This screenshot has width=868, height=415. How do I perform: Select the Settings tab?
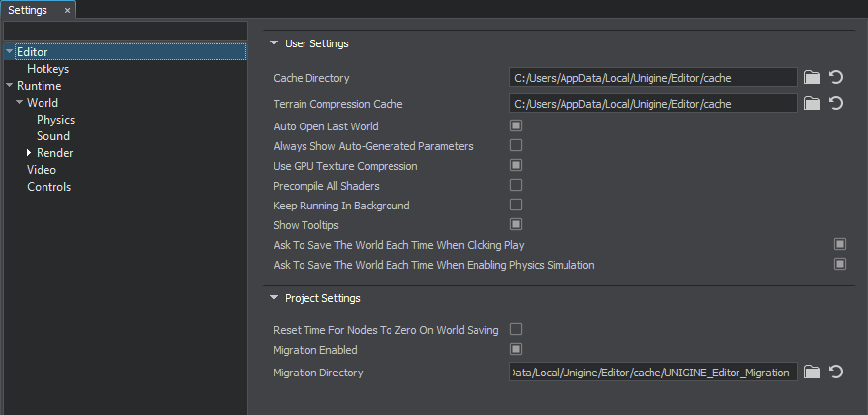[x=28, y=10]
